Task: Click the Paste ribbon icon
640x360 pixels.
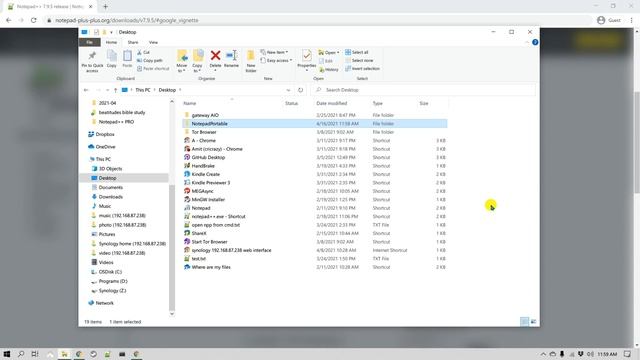Action: pos(127,59)
